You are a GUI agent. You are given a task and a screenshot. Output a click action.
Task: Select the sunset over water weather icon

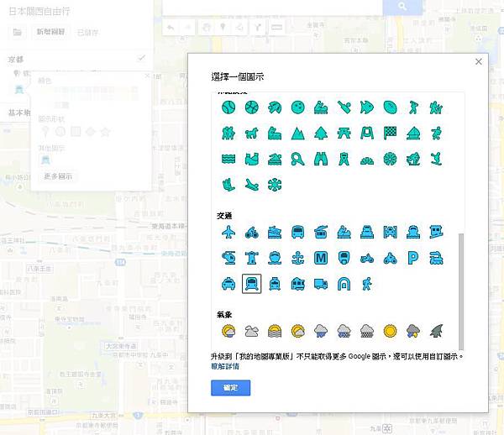click(275, 331)
